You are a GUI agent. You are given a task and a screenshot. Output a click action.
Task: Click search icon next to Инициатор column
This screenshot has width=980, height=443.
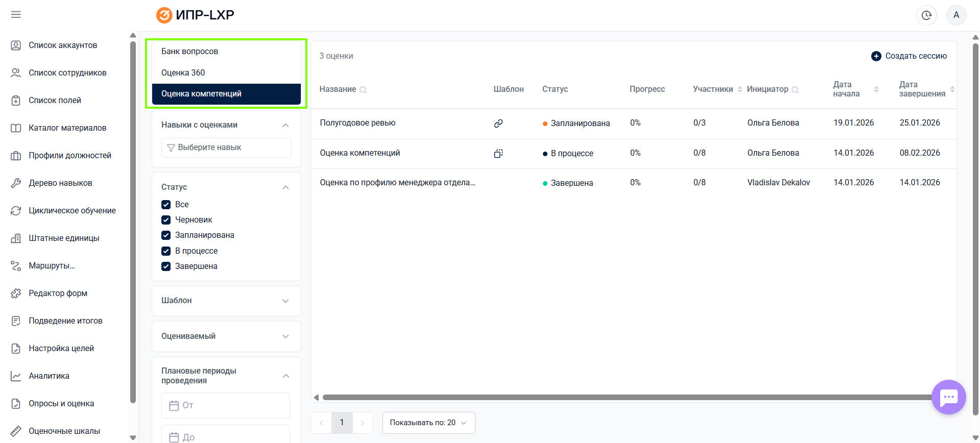(x=795, y=90)
